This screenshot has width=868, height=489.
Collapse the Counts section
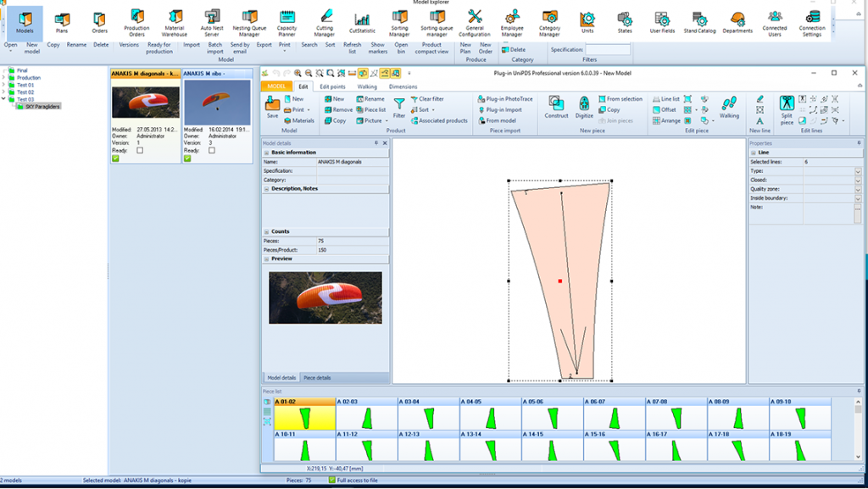point(266,232)
